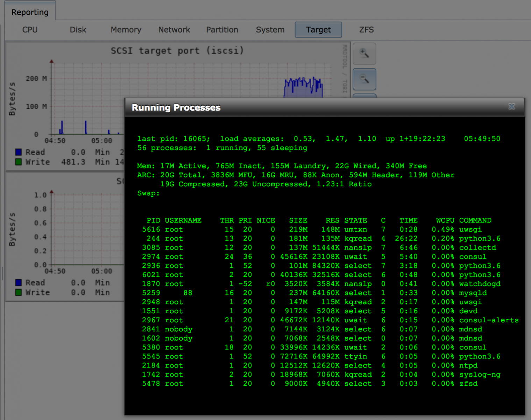Click the zoom out magnifier button
The width and height of the screenshot is (531, 420).
tap(364, 79)
